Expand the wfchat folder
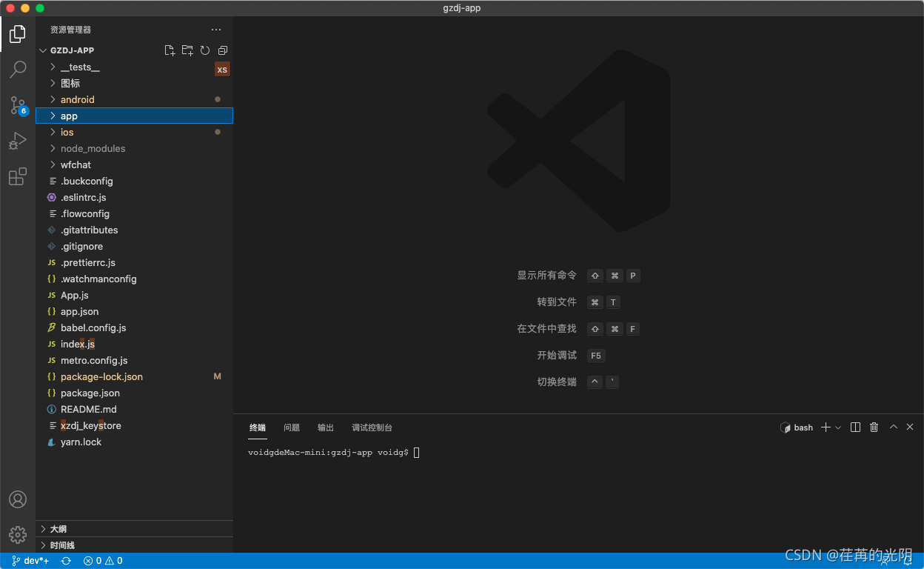The height and width of the screenshot is (569, 924). tap(135, 164)
